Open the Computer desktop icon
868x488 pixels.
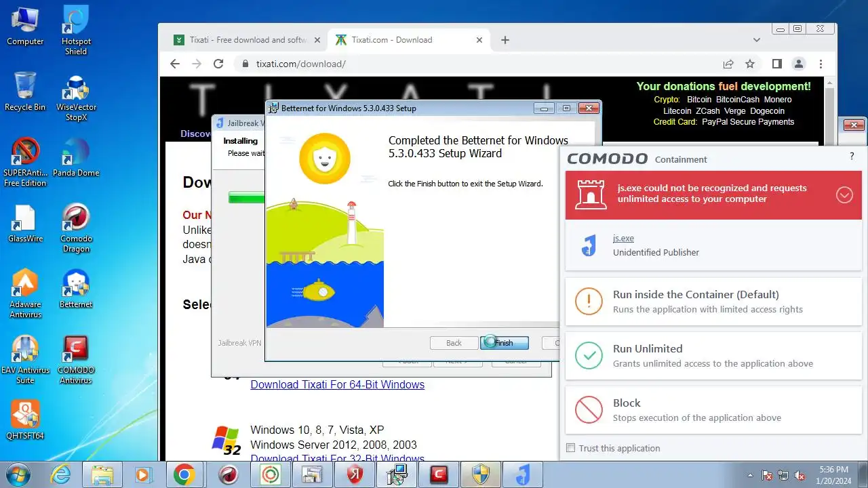[25, 27]
